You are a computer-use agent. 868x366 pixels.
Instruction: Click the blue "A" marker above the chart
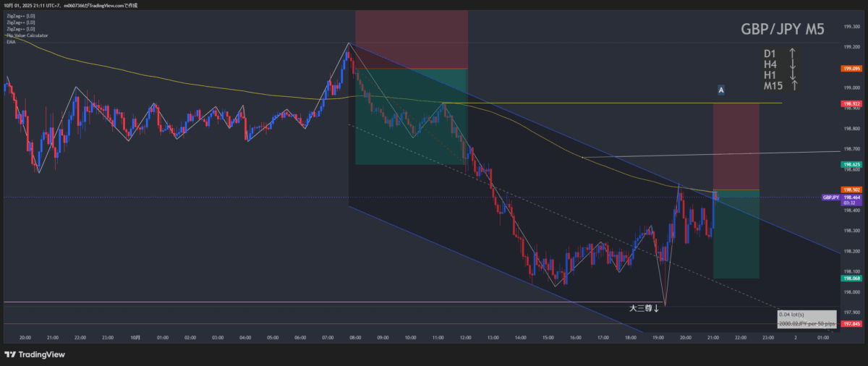721,90
